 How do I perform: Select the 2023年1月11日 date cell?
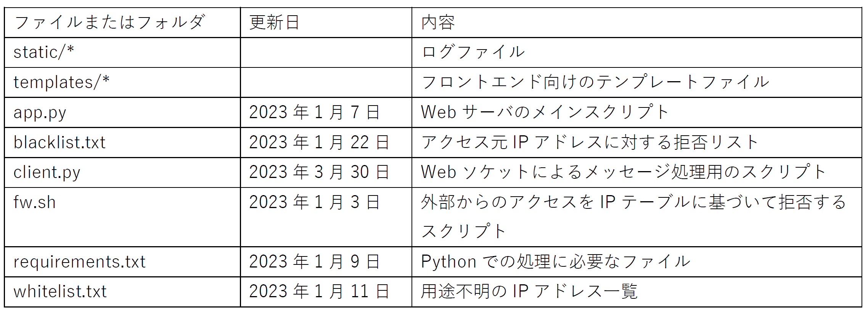coord(319,292)
